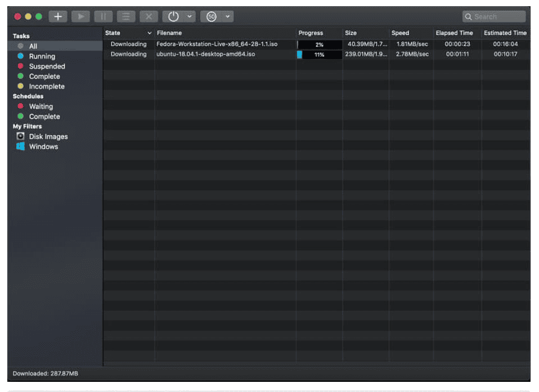Click the 00:01:11 elapsed time cell

(x=457, y=54)
